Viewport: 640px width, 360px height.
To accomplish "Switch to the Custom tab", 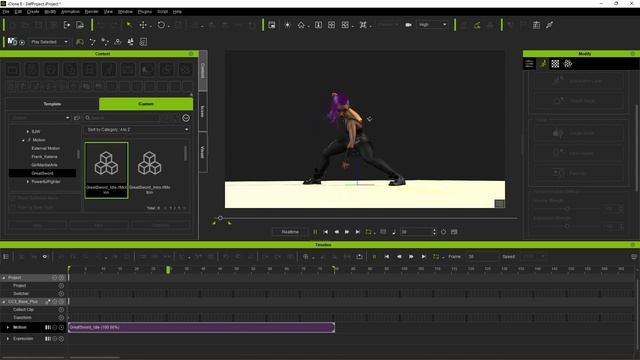I will click(146, 104).
